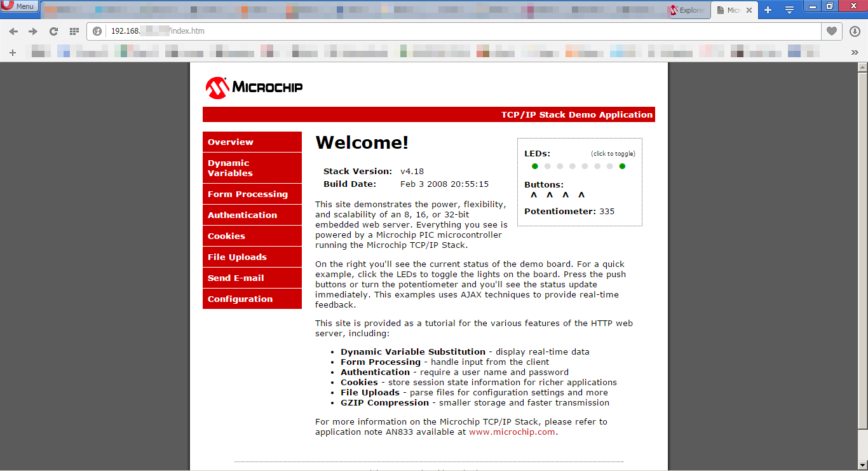Toggle the fourth LED on
This screenshot has height=471, width=868.
tap(573, 167)
